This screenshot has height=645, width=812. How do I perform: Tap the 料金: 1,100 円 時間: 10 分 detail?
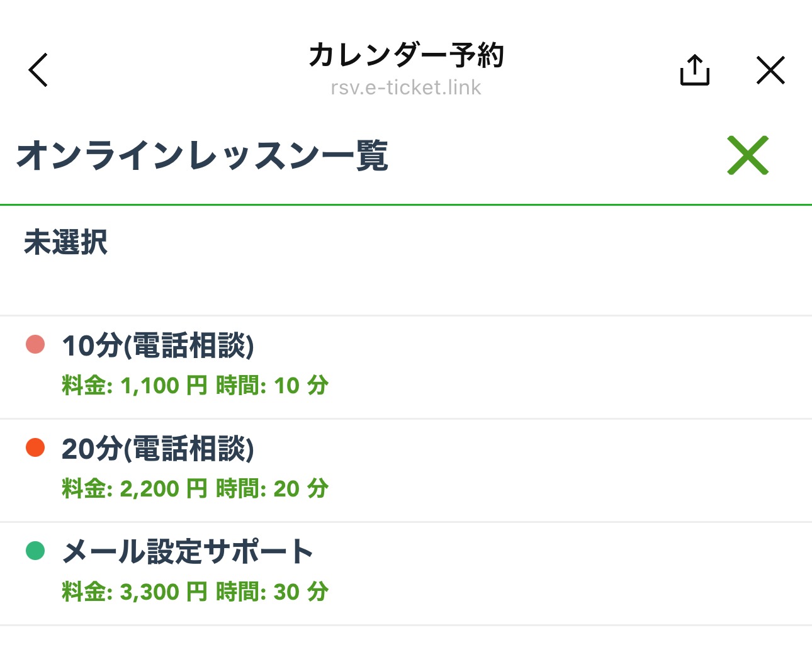tap(195, 385)
